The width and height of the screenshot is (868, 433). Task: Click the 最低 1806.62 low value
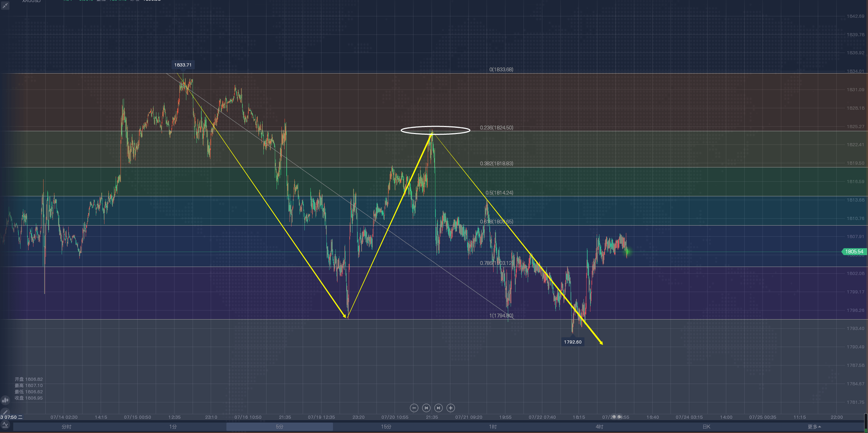[x=29, y=392]
